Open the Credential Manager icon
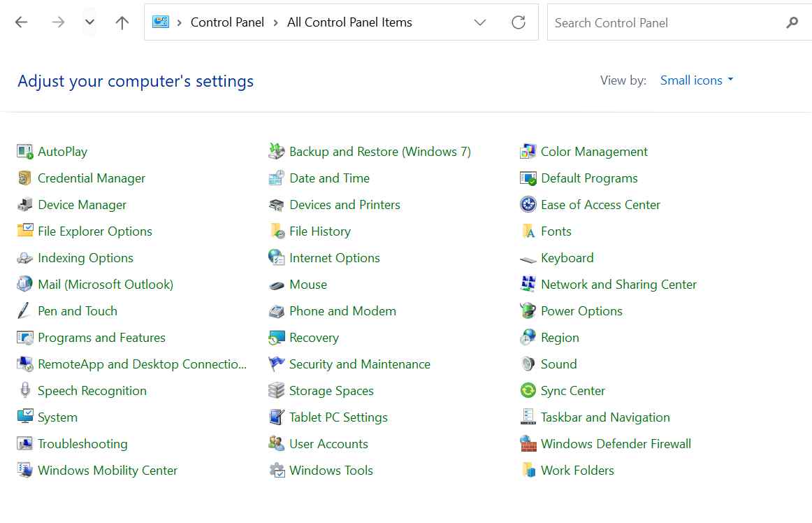The height and width of the screenshot is (523, 812). tap(25, 178)
